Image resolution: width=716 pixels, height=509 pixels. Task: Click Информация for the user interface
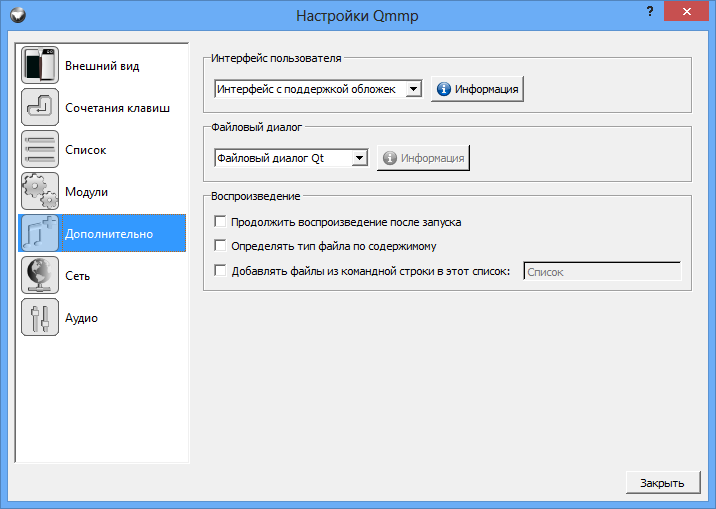point(477,89)
